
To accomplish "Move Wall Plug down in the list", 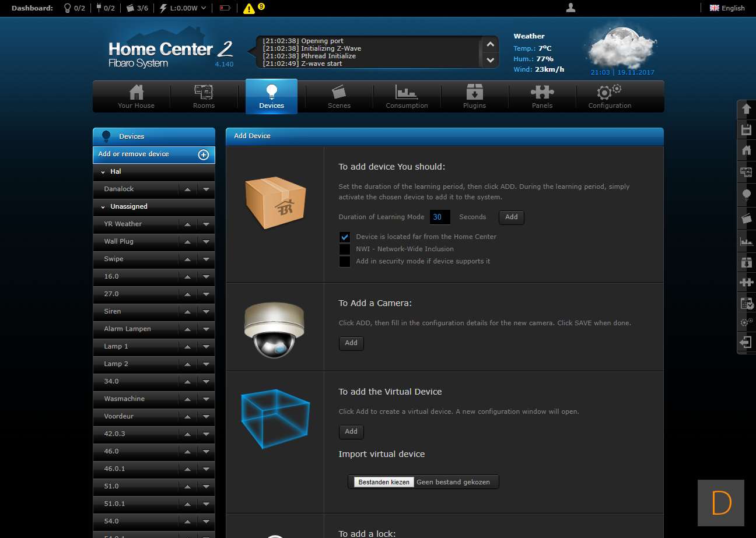I will pos(206,242).
